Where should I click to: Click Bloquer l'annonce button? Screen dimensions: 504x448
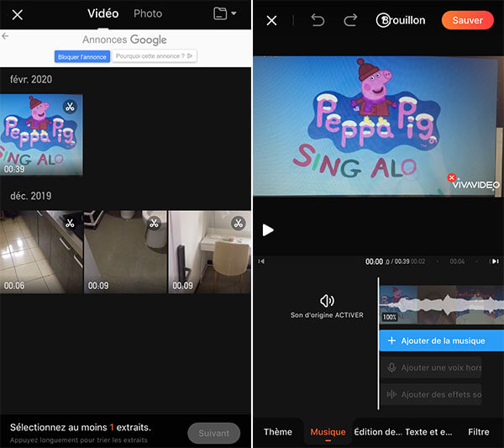click(x=82, y=56)
